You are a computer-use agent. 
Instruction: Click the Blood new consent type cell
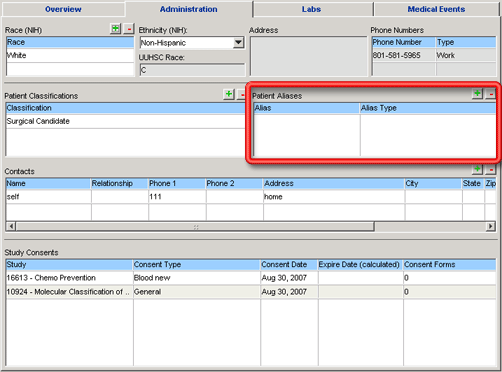coord(197,278)
